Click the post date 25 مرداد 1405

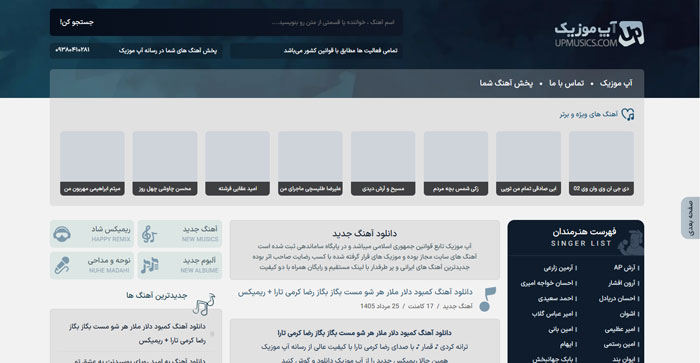click(x=380, y=306)
